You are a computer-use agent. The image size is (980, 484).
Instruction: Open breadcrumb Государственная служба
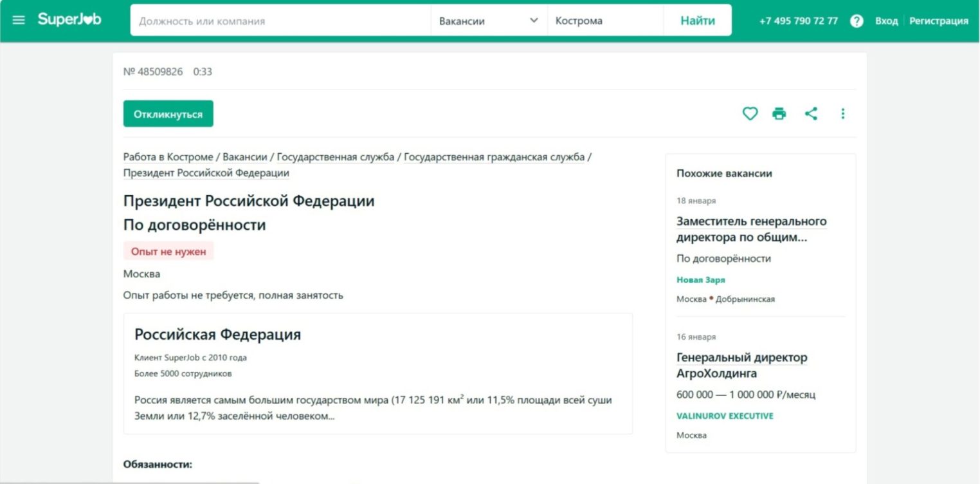pyautogui.click(x=336, y=157)
